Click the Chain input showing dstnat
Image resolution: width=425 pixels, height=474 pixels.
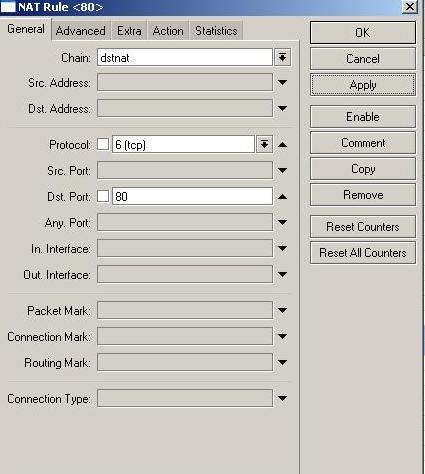point(185,58)
